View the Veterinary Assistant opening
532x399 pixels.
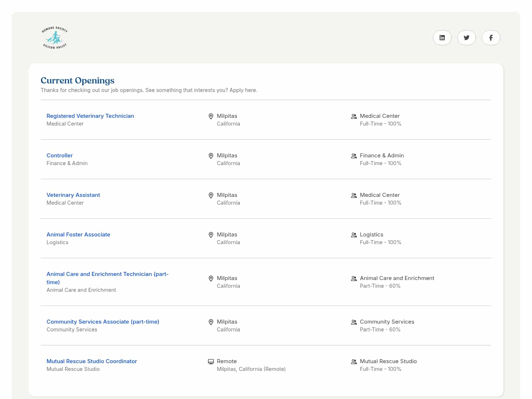[x=73, y=195]
